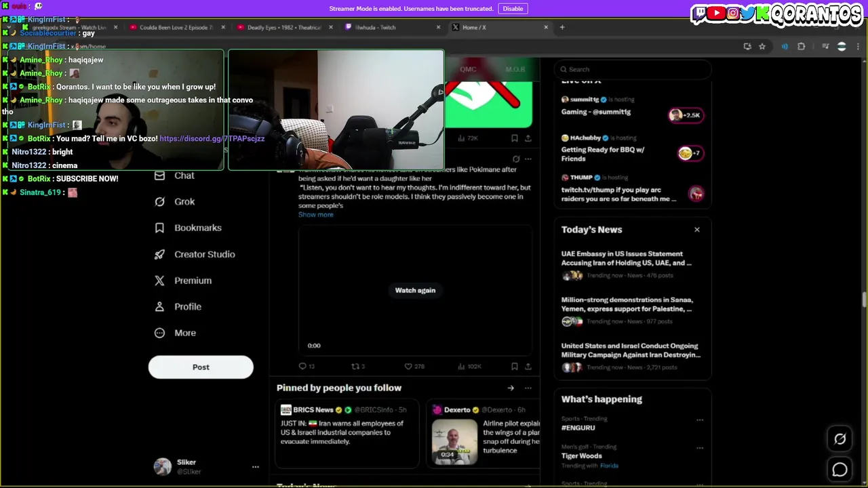The height and width of the screenshot is (488, 868).
Task: Open the BRICS News pinned post
Action: click(347, 433)
